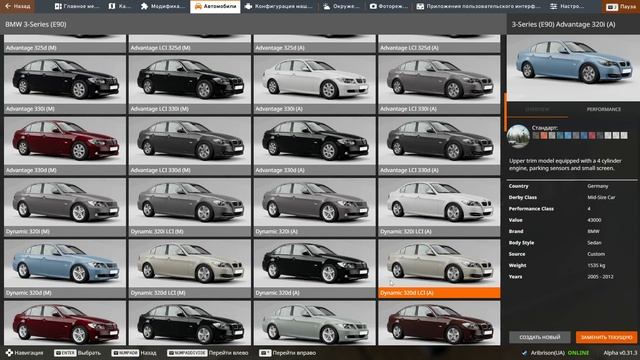Click the Навигация d-pad icon hint
The width and height of the screenshot is (640, 360).
(24, 353)
